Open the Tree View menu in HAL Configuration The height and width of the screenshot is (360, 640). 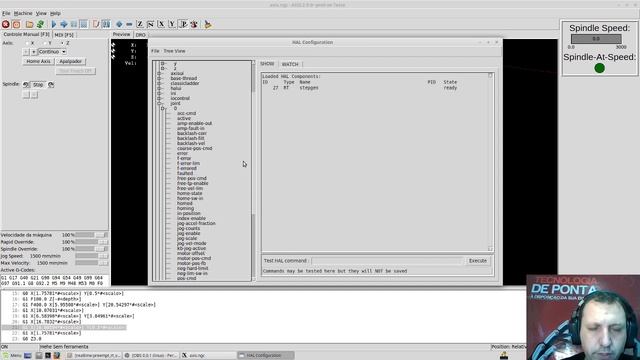pyautogui.click(x=174, y=51)
